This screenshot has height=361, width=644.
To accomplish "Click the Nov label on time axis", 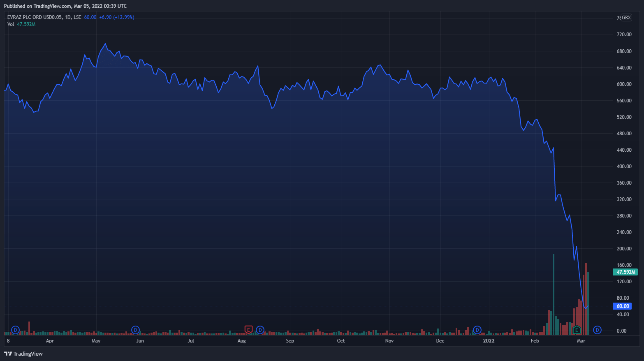I will click(389, 341).
